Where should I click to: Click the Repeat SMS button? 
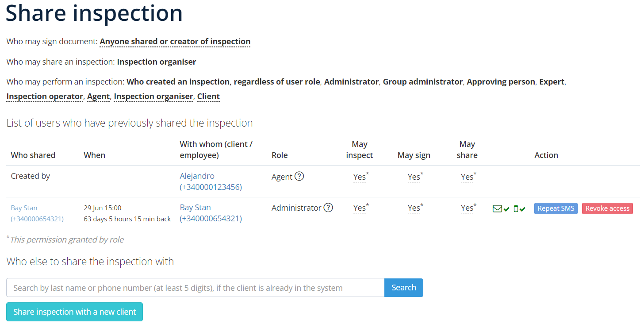point(556,208)
